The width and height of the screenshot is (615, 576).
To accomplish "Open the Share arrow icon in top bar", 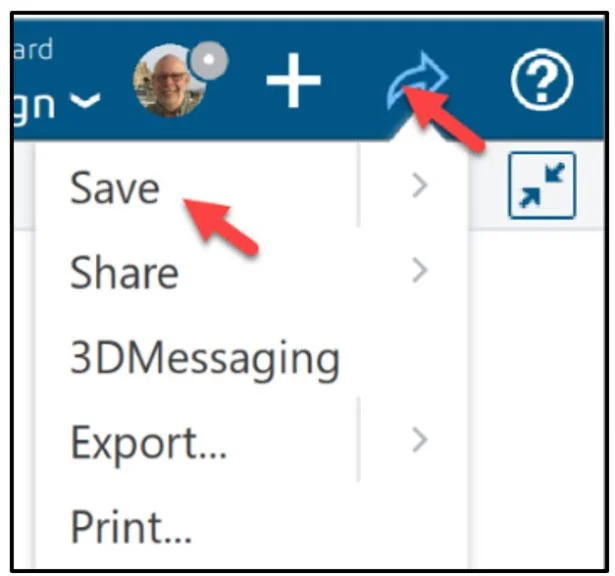I will [x=417, y=80].
